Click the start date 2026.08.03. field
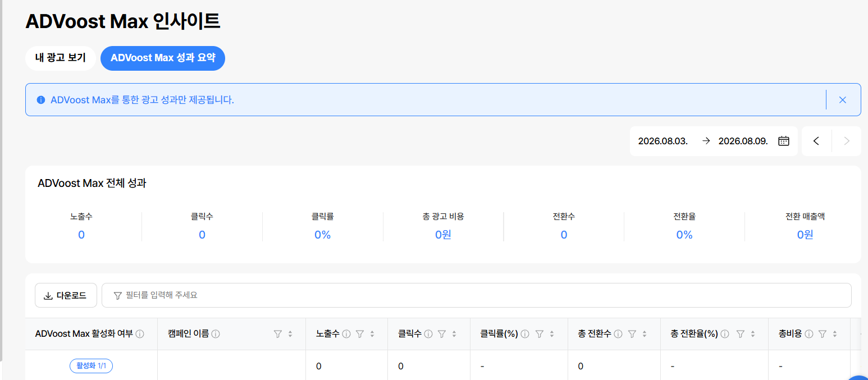This screenshot has height=380, width=868. click(663, 141)
